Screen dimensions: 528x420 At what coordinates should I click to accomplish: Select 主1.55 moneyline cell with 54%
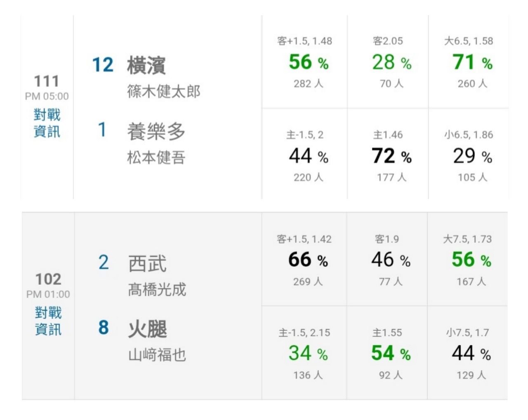coord(387,353)
